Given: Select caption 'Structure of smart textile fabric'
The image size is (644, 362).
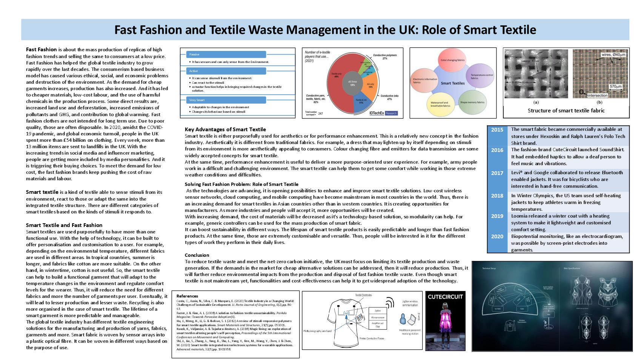Looking at the screenshot, I should (x=566, y=110).
